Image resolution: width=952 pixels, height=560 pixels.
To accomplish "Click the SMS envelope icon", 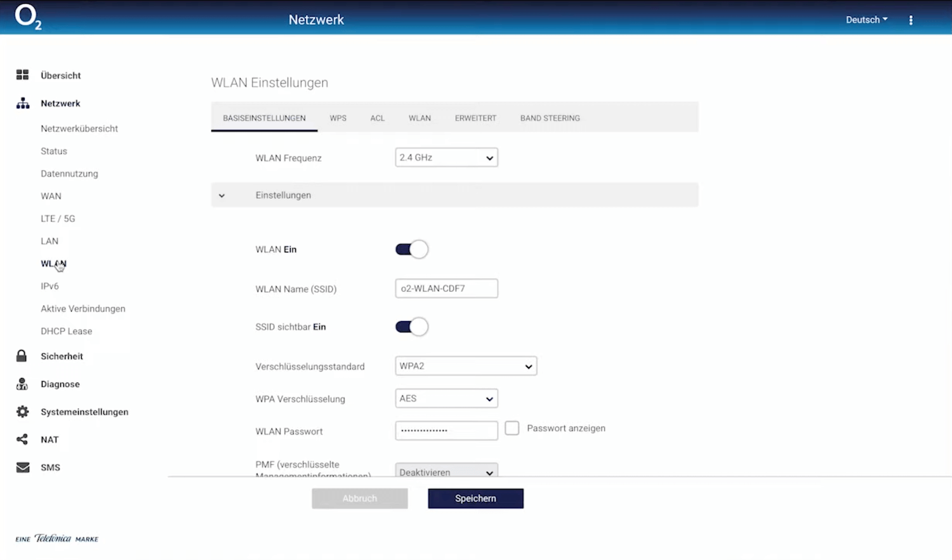I will pos(23,467).
